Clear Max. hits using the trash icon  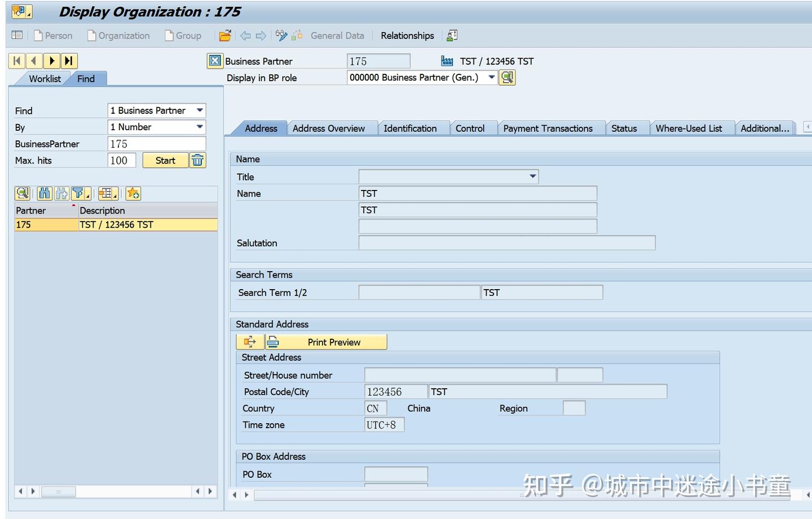click(x=197, y=160)
